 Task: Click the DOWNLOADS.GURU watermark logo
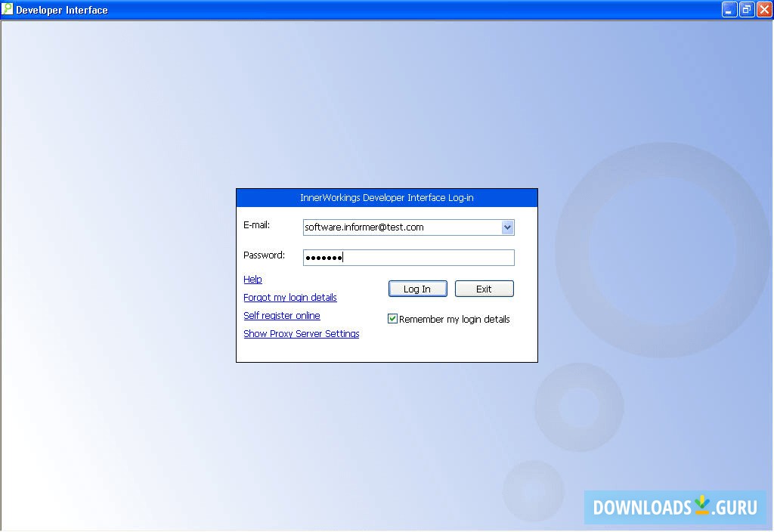coord(675,507)
